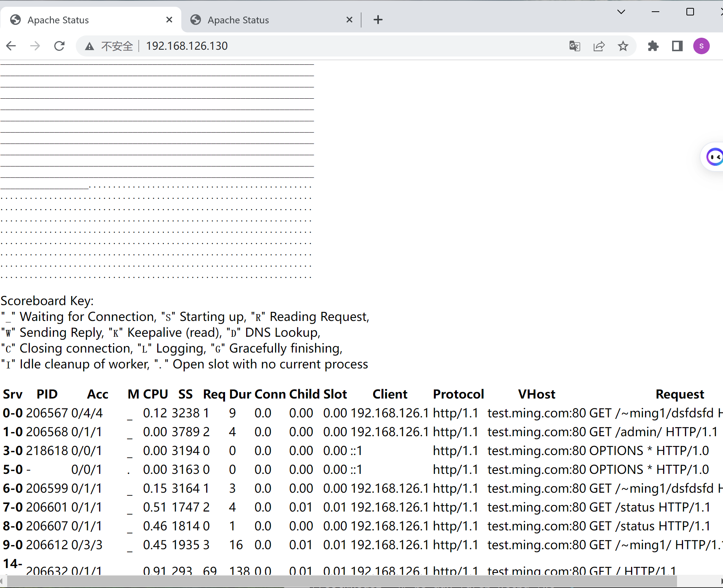Close the first Apache Status tab
The image size is (723, 588).
(x=169, y=20)
